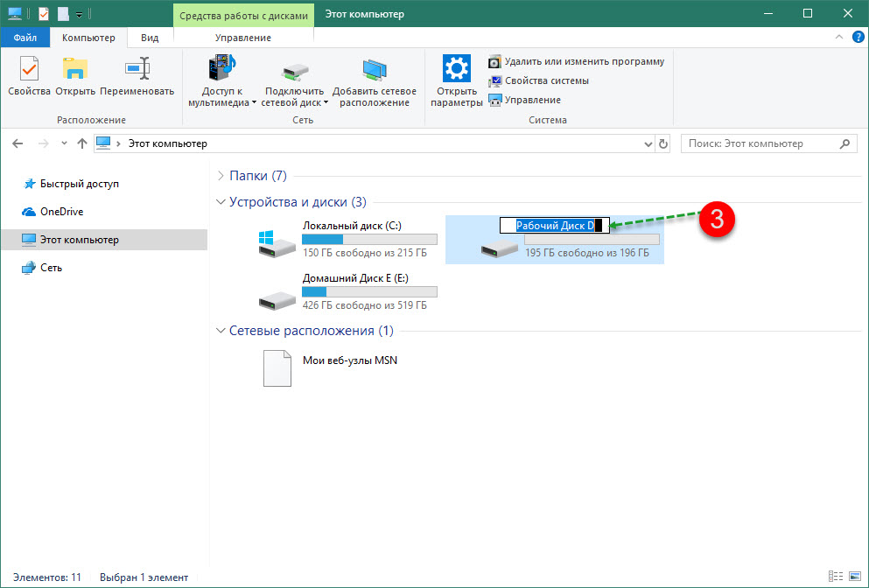
Task: Click uninstall or change a program (Удалить или изменить программу)
Action: click(x=577, y=61)
